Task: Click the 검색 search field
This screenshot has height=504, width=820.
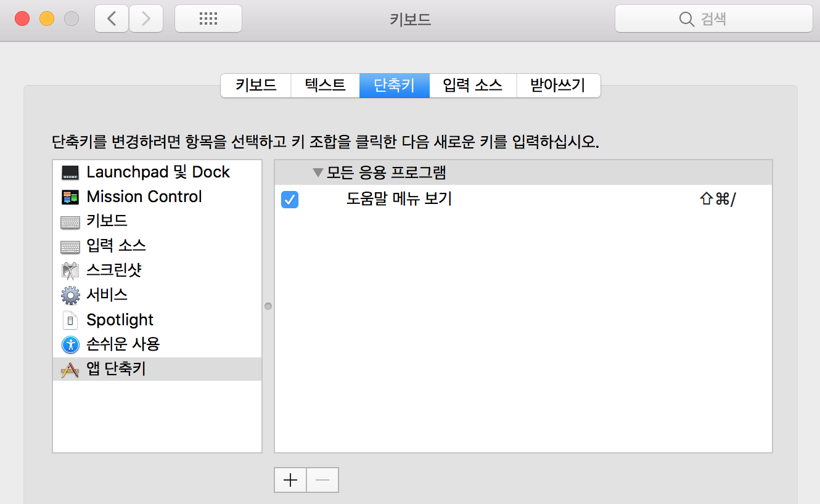Action: (x=713, y=18)
